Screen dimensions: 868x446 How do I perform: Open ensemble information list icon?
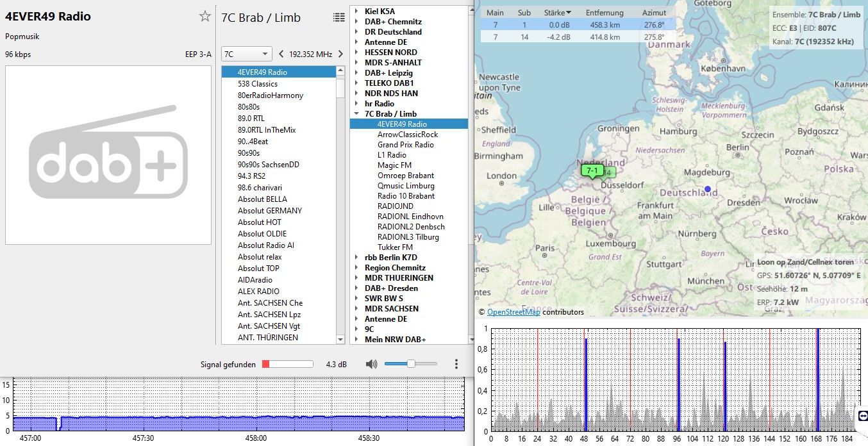click(x=338, y=17)
